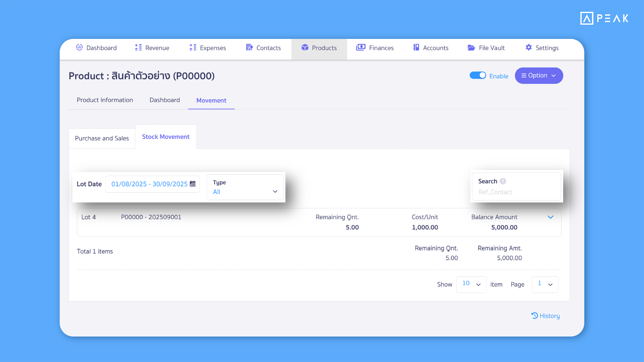
Task: Switch to Product Information tab
Action: pyautogui.click(x=105, y=100)
